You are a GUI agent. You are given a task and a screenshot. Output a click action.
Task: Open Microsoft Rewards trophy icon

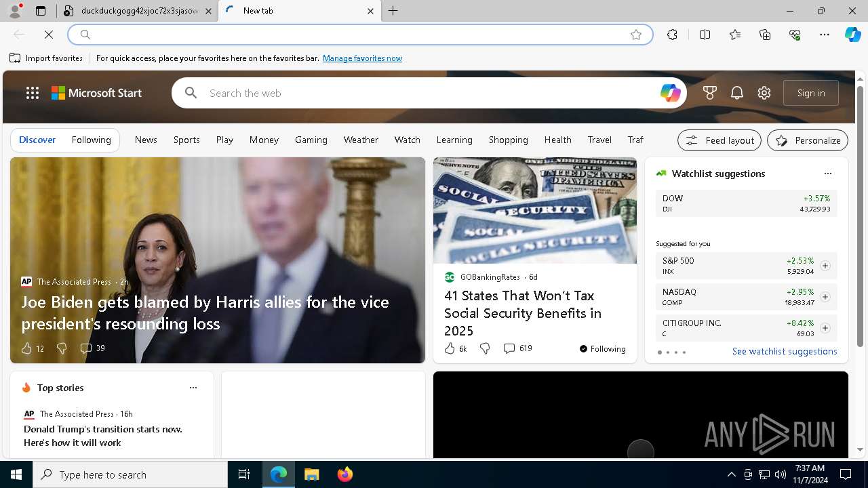[x=710, y=93]
